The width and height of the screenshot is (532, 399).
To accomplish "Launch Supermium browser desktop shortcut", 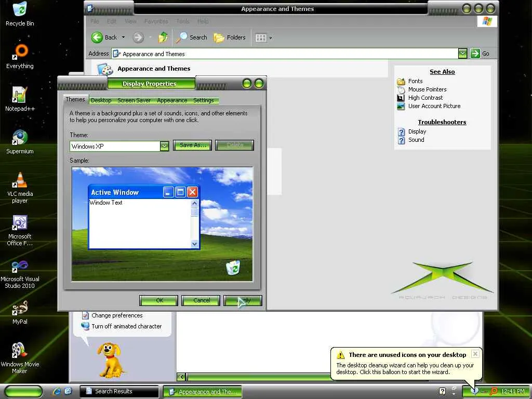I will [20, 142].
